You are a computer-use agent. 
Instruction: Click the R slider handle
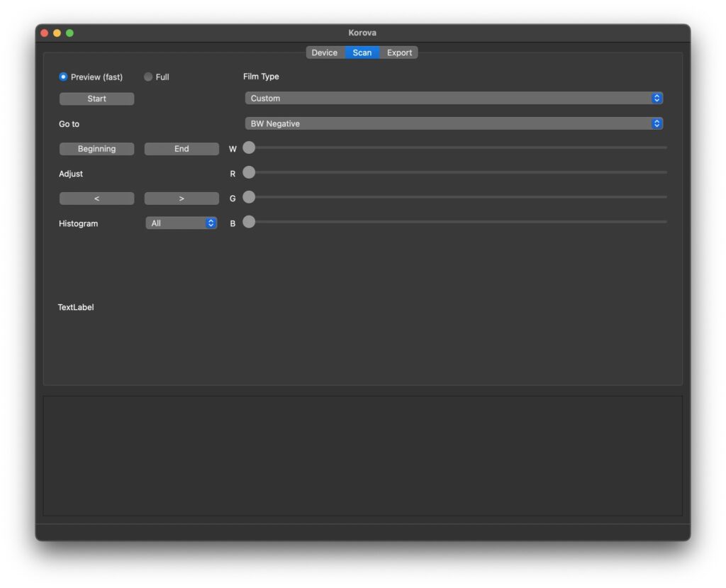[x=249, y=172]
